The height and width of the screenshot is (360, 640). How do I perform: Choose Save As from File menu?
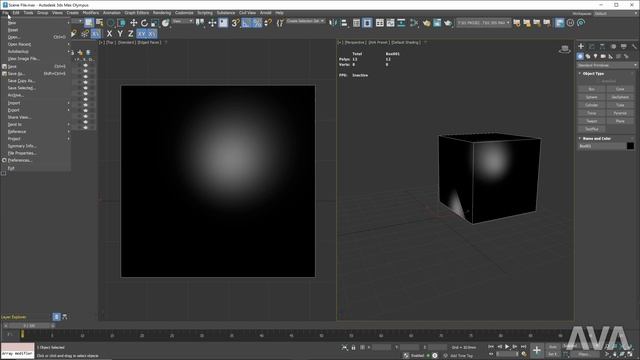tap(16, 74)
